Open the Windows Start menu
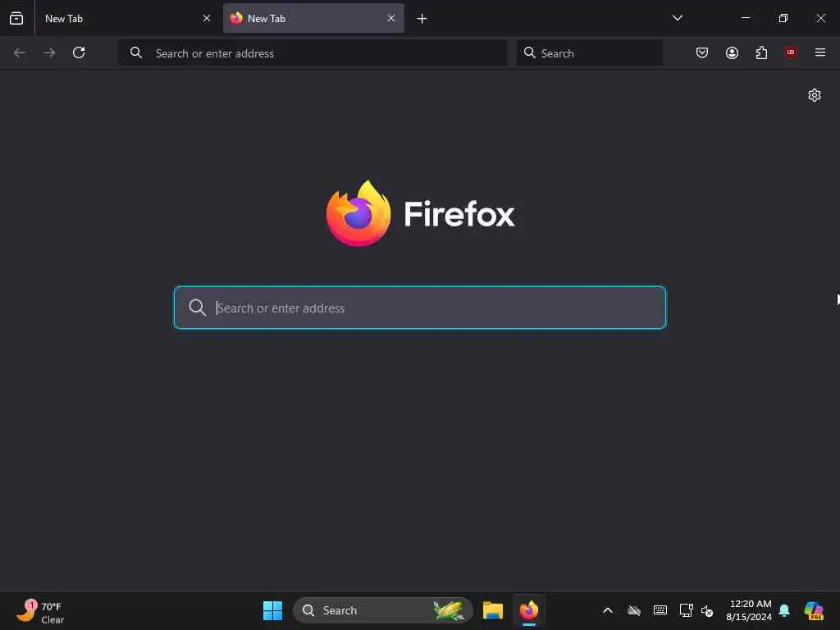 272,610
